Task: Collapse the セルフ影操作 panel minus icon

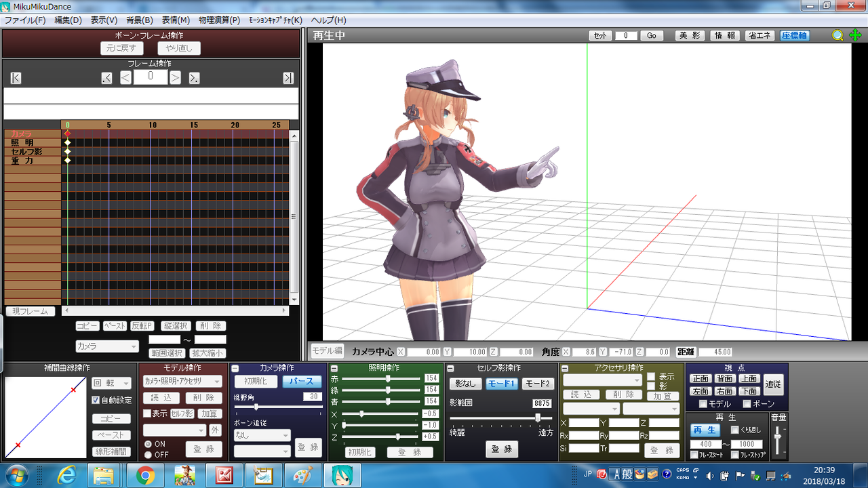Action: (450, 368)
